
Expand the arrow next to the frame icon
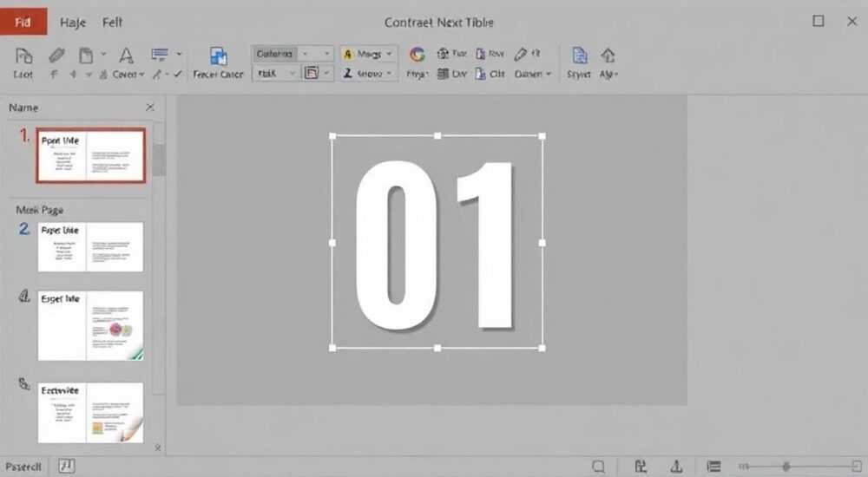[x=327, y=73]
